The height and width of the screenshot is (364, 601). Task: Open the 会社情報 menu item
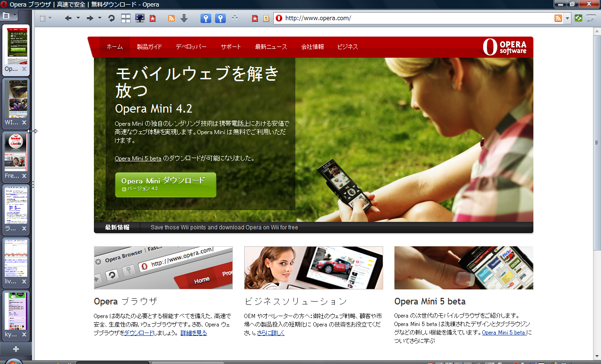click(x=313, y=47)
